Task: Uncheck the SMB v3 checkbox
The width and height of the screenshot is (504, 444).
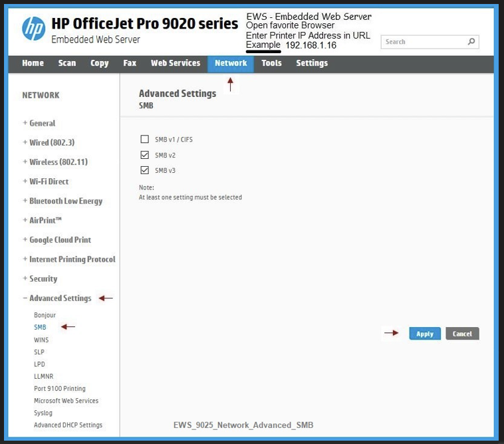Action: tap(145, 170)
